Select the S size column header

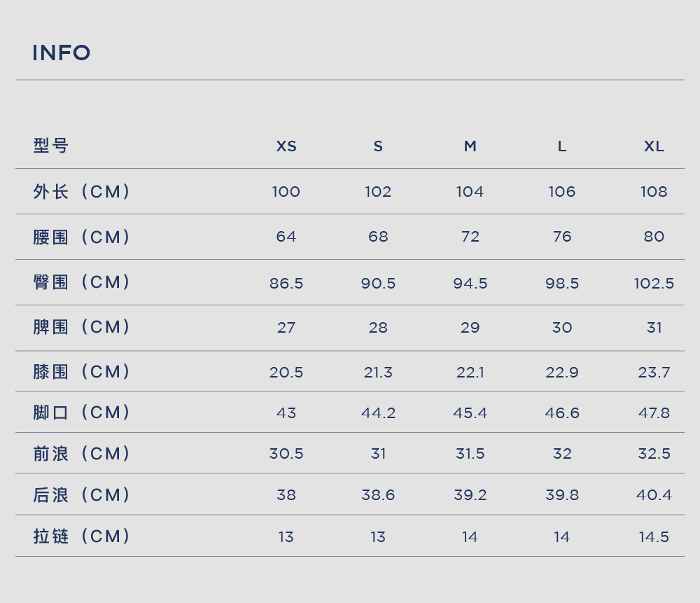(378, 146)
